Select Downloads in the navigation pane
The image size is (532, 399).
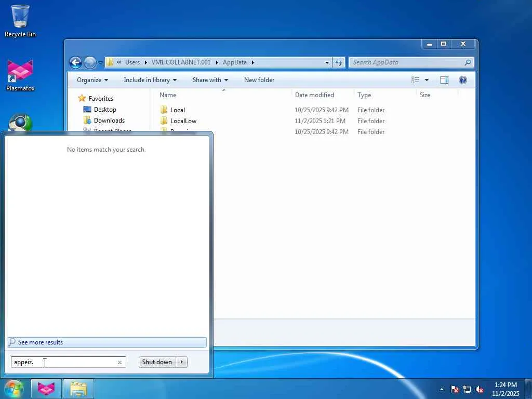(x=109, y=121)
